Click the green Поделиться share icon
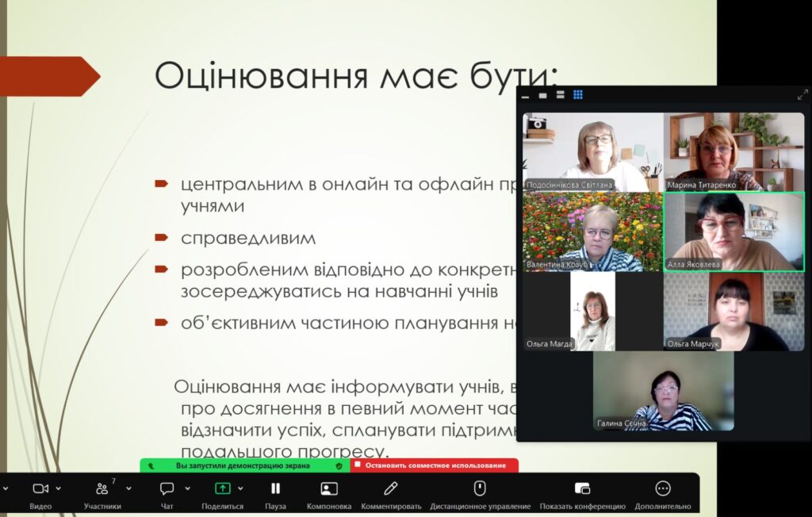 222,488
